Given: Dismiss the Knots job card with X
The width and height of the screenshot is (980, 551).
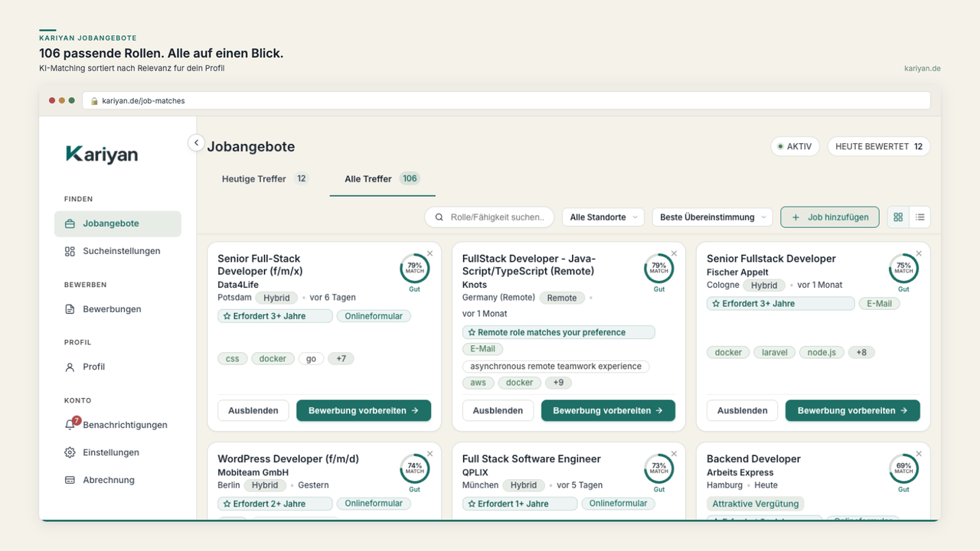Looking at the screenshot, I should (674, 253).
